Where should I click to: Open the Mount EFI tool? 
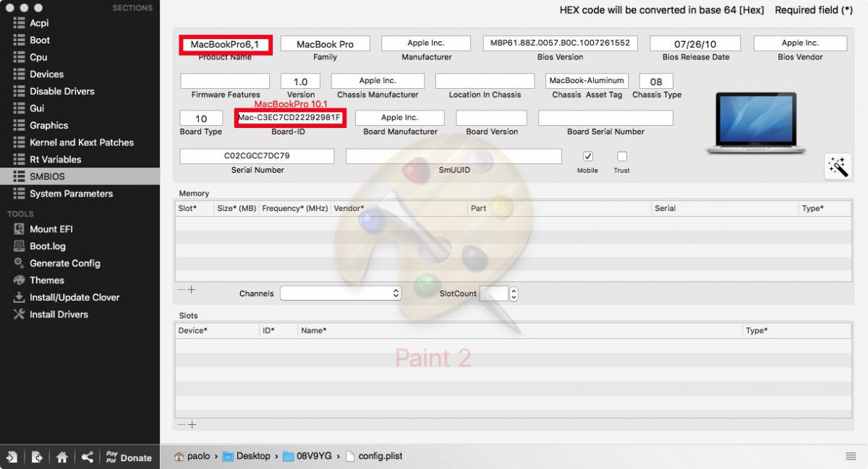(x=51, y=229)
